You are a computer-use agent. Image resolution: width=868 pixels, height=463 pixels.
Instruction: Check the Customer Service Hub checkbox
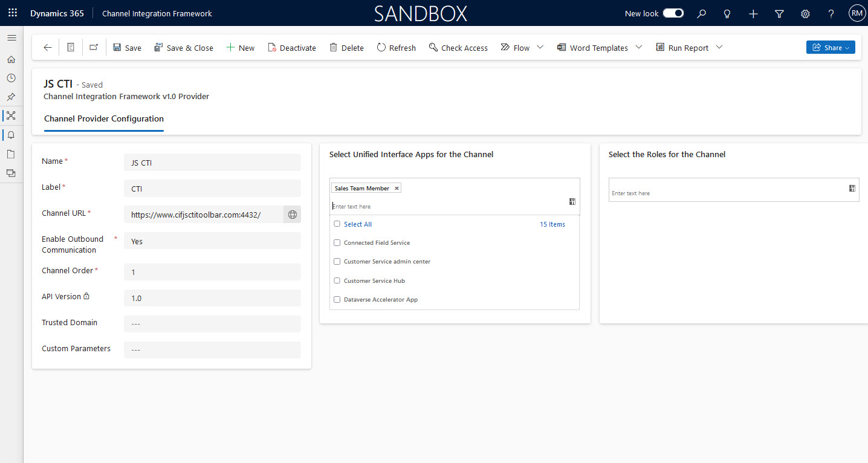(x=337, y=280)
